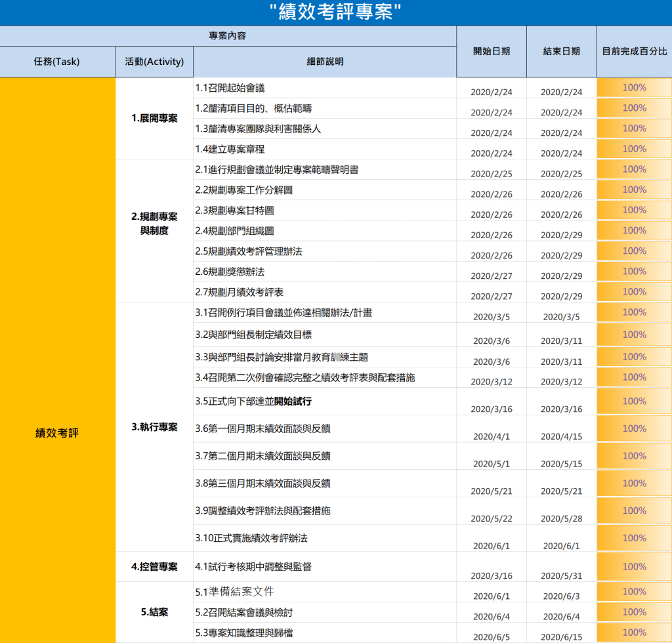
Task: Select the 開始日期 column header
Action: tap(491, 51)
